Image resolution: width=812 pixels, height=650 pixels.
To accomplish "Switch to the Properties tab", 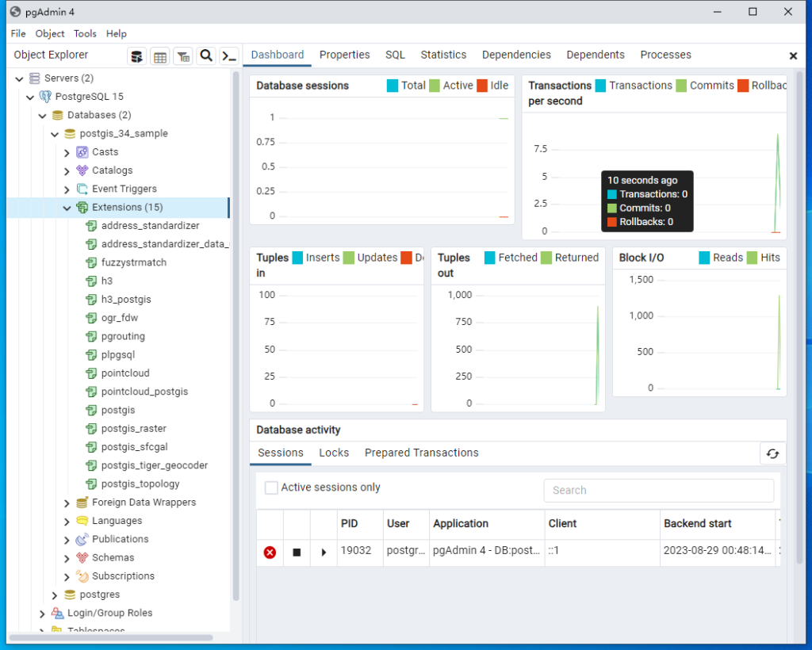I will (x=344, y=55).
